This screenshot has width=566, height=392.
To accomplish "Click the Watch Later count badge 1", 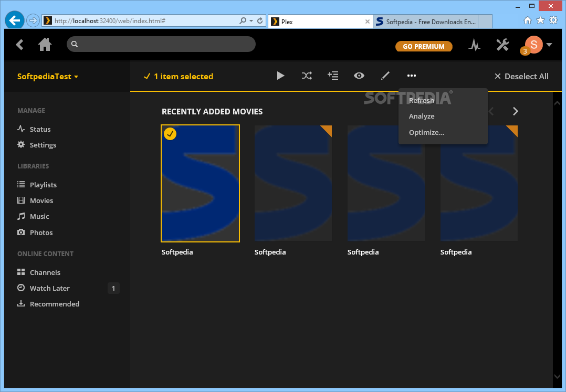I will [x=113, y=288].
